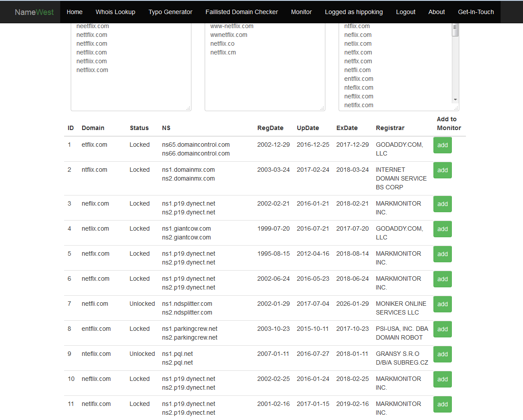Select ns1.giantcow.com nameserver text
Viewport: 523px width, 420px height.
pyautogui.click(x=187, y=229)
